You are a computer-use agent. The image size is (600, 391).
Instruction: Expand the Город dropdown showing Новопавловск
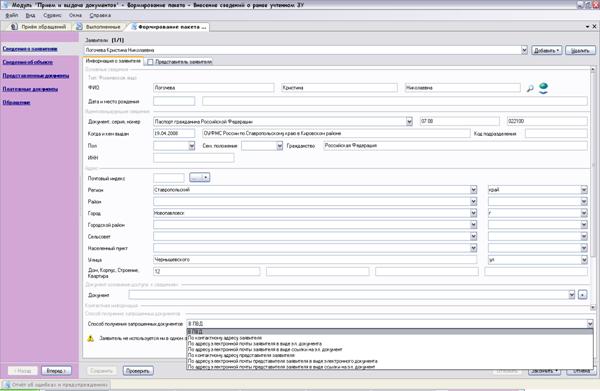473,213
